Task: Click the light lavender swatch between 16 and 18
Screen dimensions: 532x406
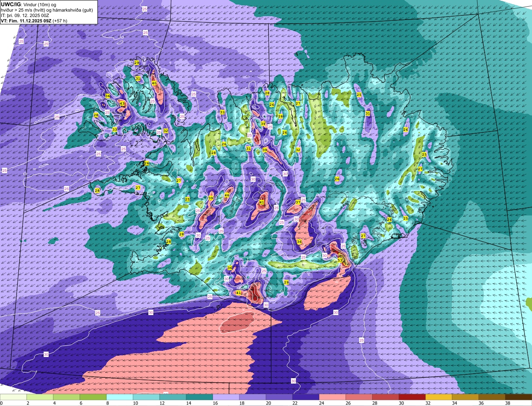Action: [226, 397]
